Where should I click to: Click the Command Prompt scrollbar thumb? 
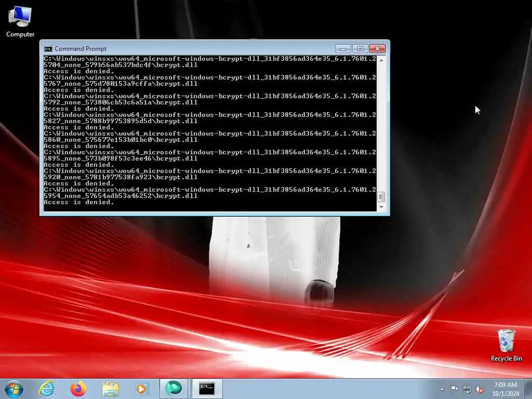click(381, 197)
